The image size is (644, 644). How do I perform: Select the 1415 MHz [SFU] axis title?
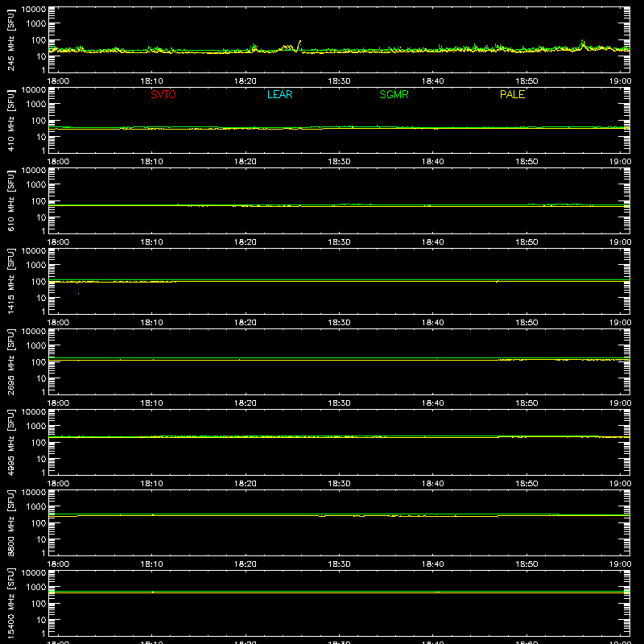(x=11, y=281)
